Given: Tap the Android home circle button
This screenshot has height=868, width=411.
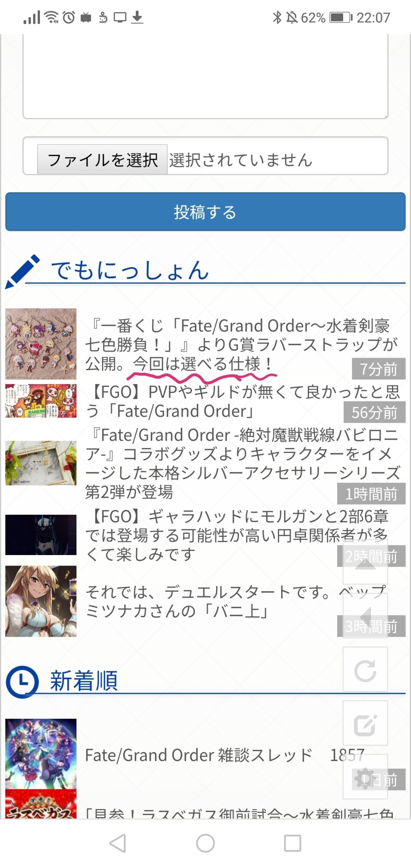Looking at the screenshot, I should (x=205, y=843).
